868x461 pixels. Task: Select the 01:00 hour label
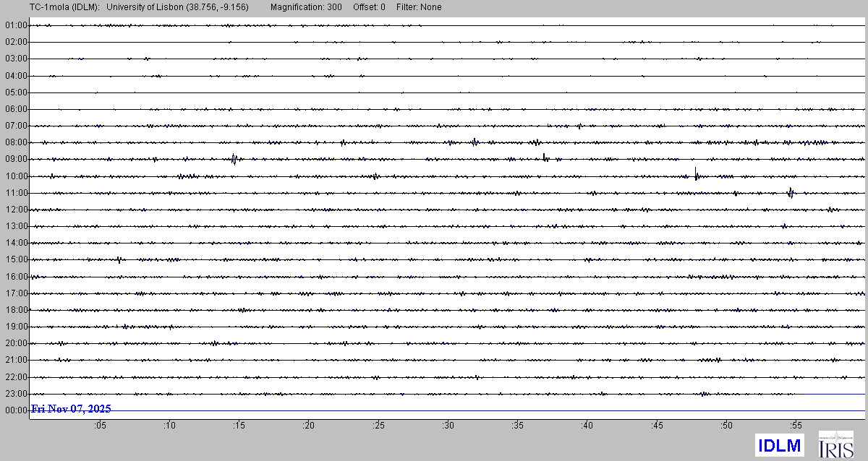(x=16, y=25)
